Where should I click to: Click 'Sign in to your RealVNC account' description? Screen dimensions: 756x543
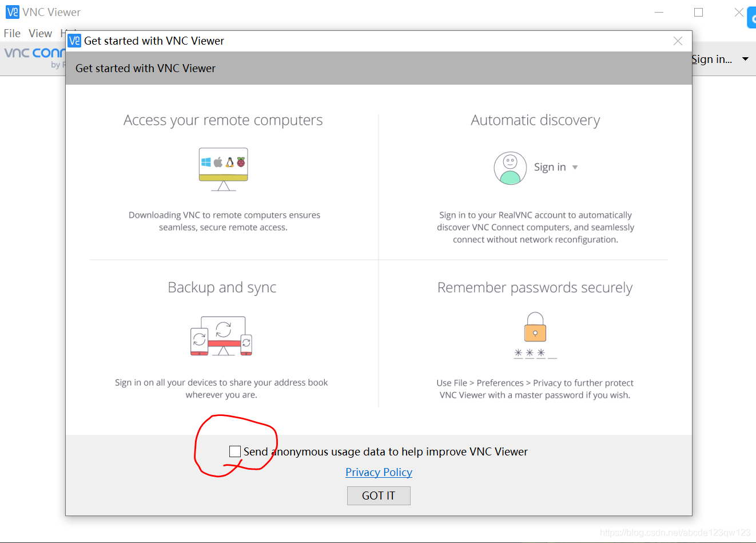point(535,227)
